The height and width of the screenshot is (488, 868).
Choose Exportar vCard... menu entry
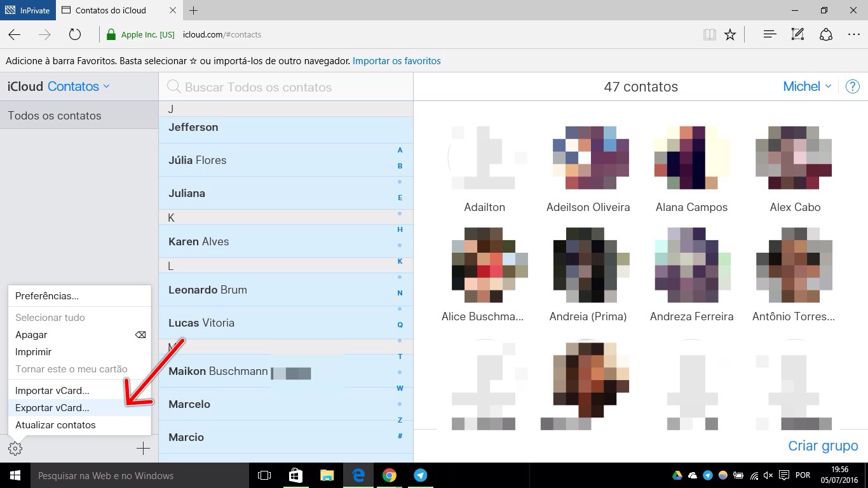tap(79, 408)
